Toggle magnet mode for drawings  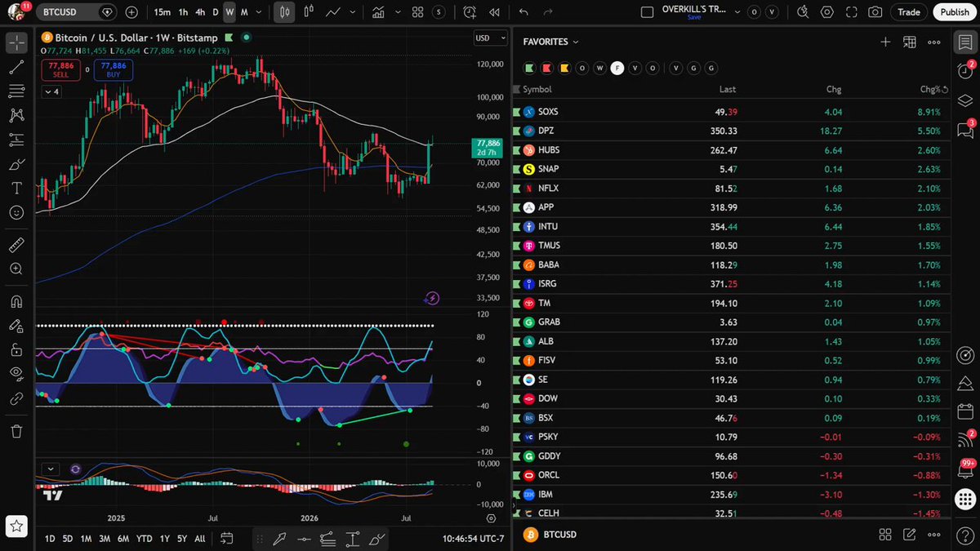tap(17, 302)
